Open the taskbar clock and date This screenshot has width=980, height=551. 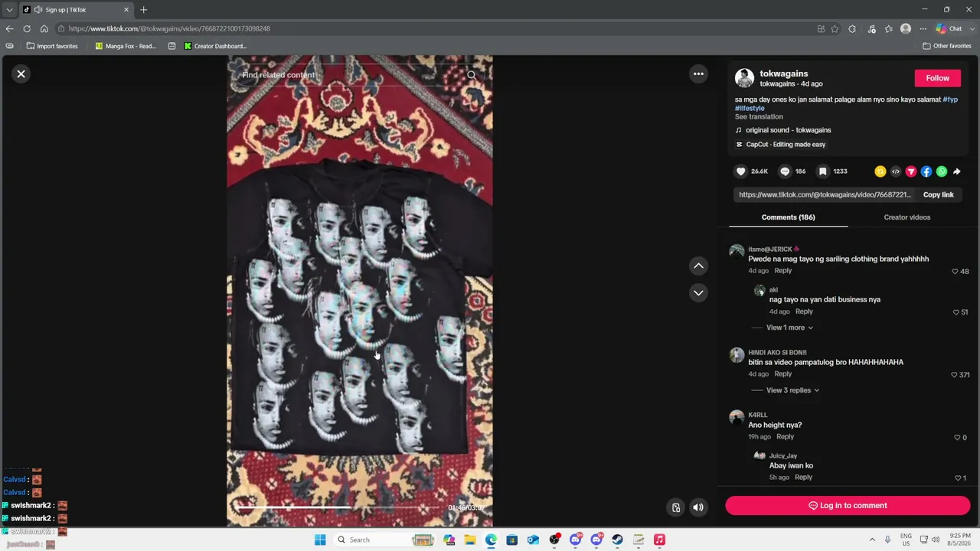(x=959, y=540)
